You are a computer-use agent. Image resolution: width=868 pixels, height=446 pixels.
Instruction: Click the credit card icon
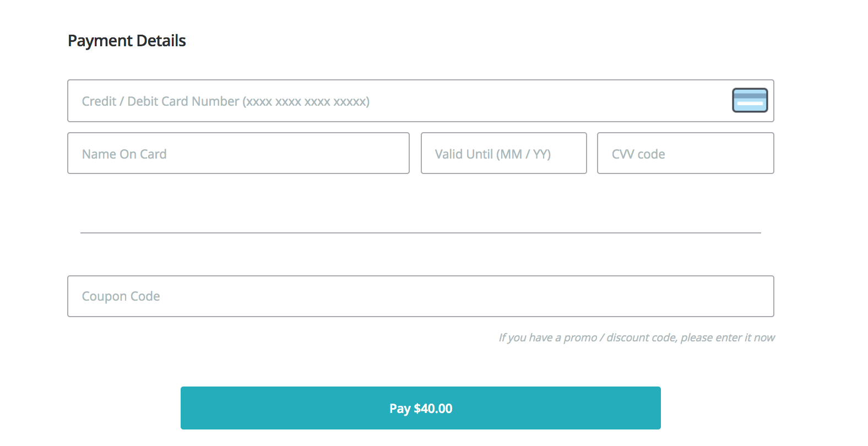pos(750,100)
